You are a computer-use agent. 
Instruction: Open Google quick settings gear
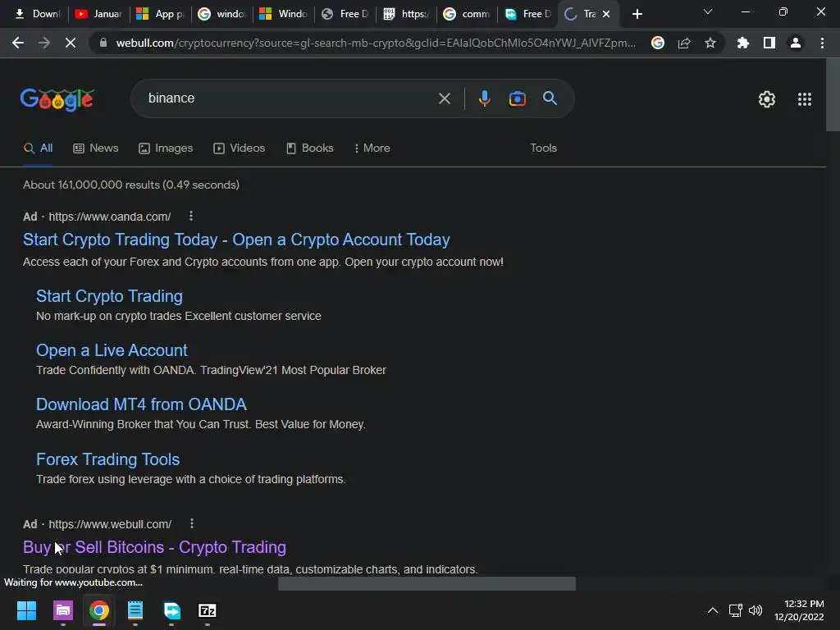tap(767, 99)
